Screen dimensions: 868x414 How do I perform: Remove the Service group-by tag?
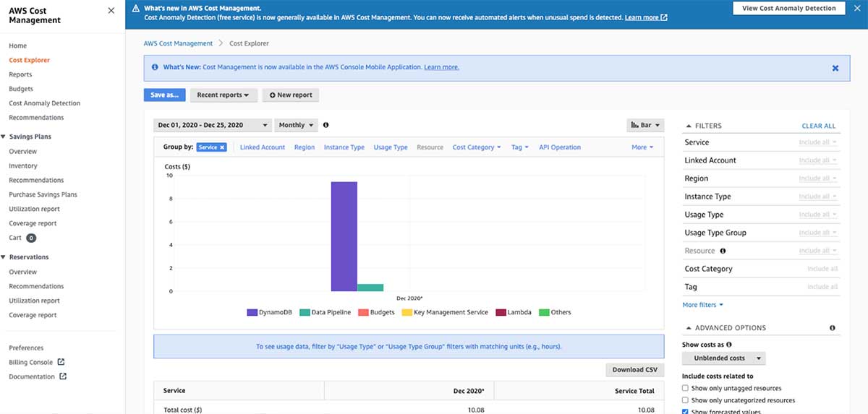click(x=222, y=147)
